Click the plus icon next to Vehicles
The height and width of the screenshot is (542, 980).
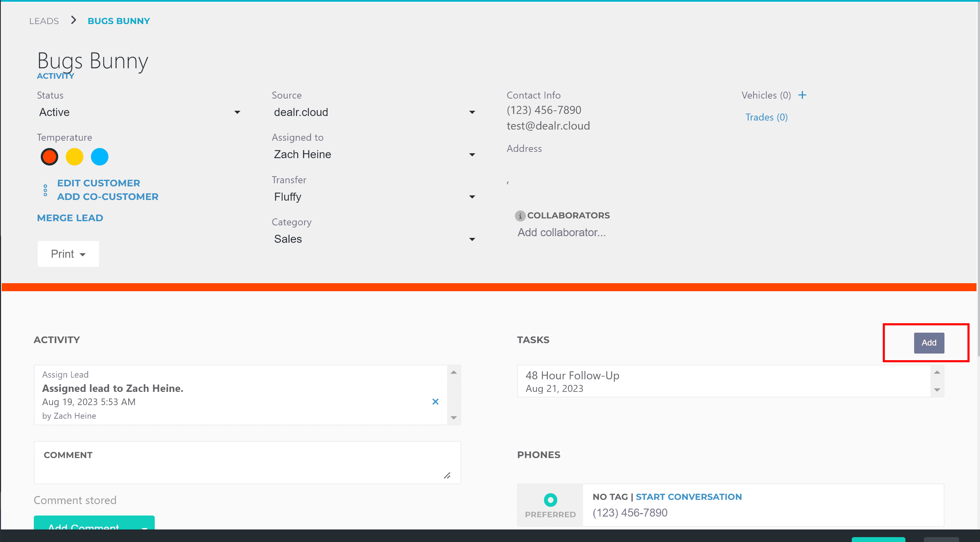(x=802, y=95)
